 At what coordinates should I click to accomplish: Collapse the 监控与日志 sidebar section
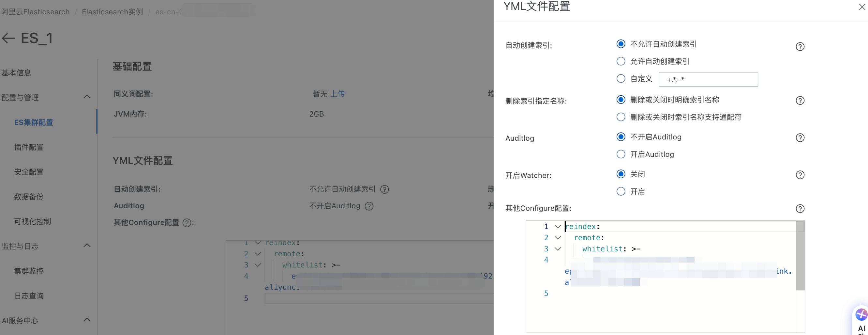pos(87,246)
